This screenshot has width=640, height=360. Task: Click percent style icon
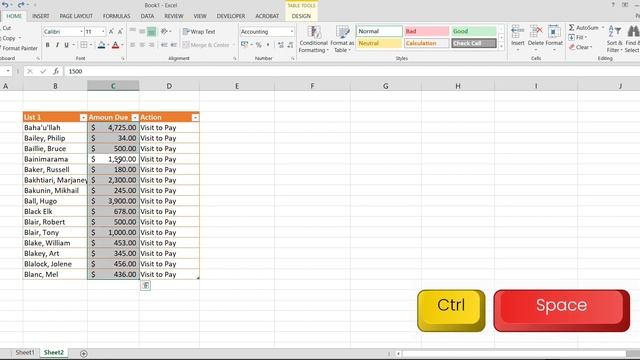pos(258,45)
